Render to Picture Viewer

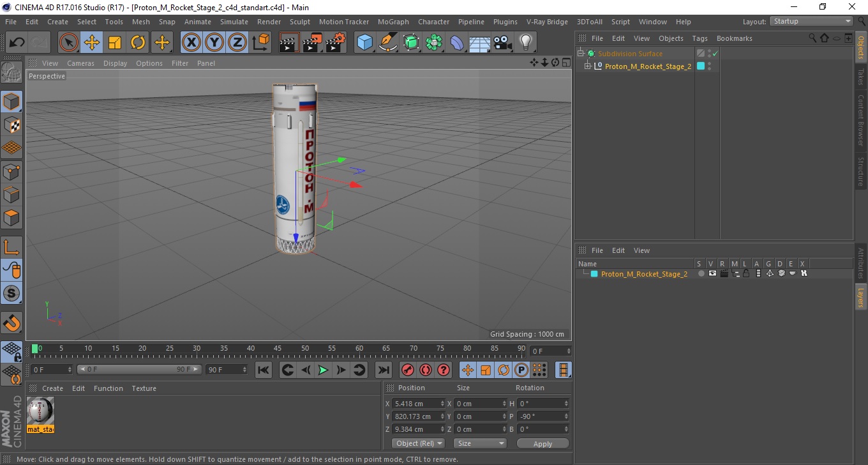tap(312, 43)
